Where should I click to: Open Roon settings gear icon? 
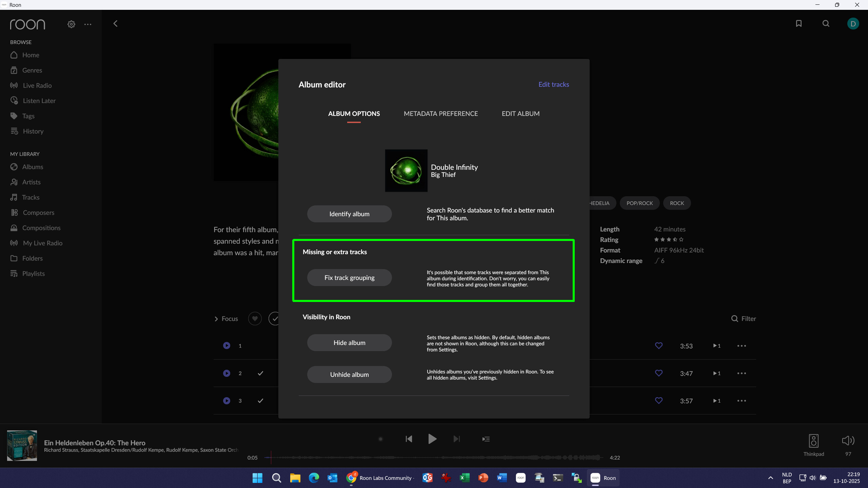(71, 24)
